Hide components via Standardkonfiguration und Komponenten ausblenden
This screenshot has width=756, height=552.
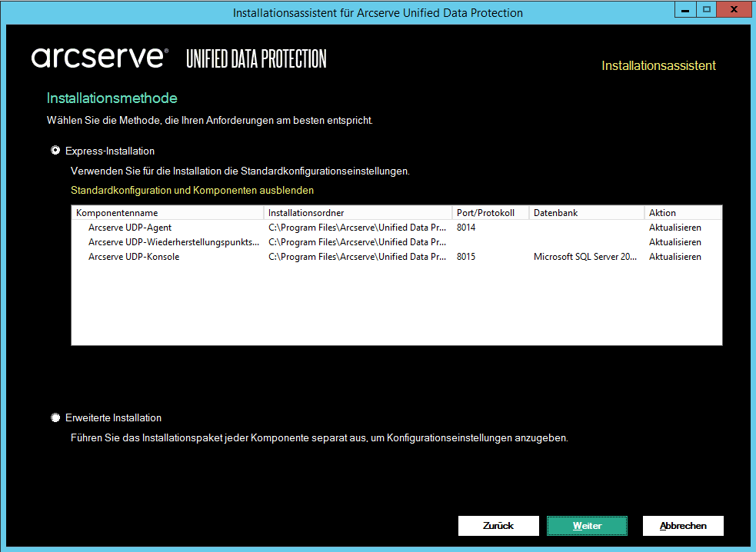point(192,191)
